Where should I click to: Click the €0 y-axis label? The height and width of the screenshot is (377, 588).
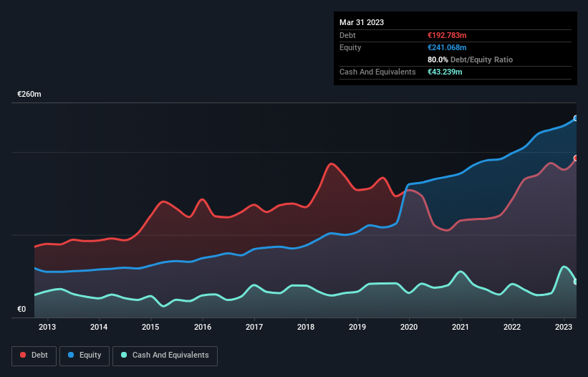click(21, 309)
